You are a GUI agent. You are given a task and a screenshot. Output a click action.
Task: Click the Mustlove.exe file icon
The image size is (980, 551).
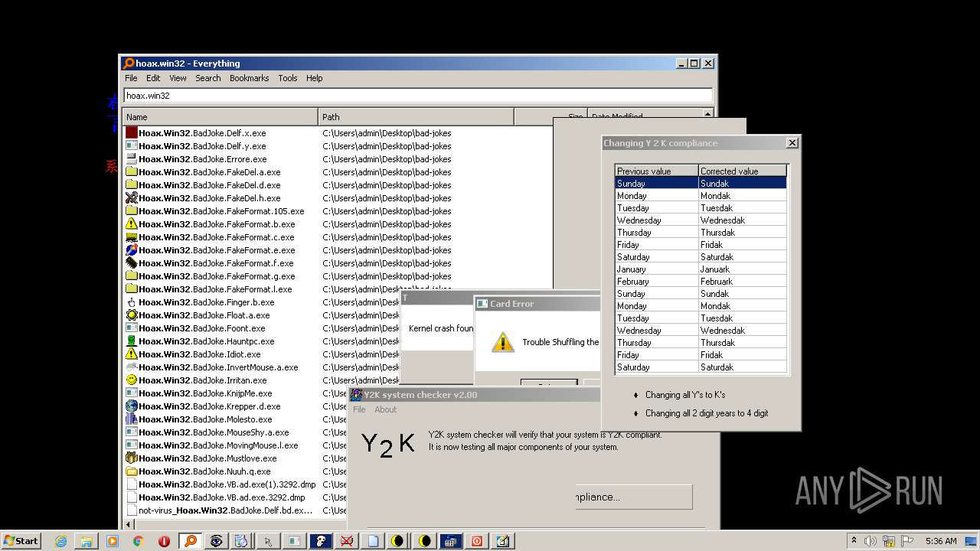tap(131, 458)
